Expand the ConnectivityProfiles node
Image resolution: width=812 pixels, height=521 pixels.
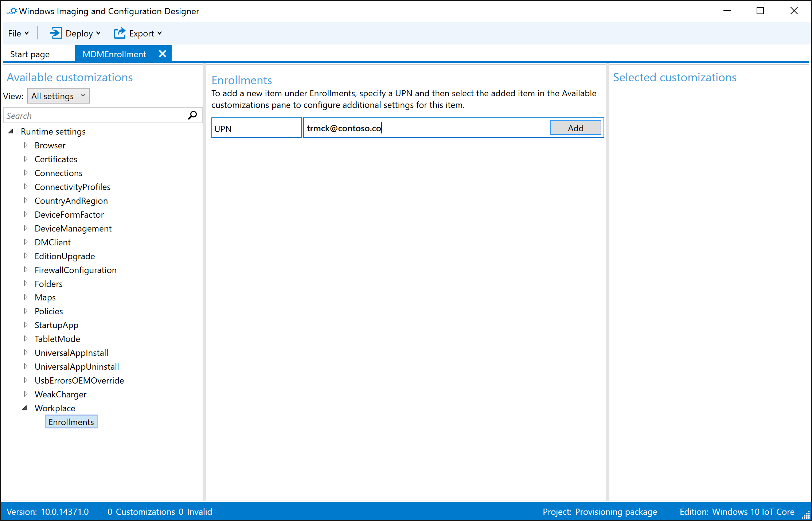click(x=26, y=187)
